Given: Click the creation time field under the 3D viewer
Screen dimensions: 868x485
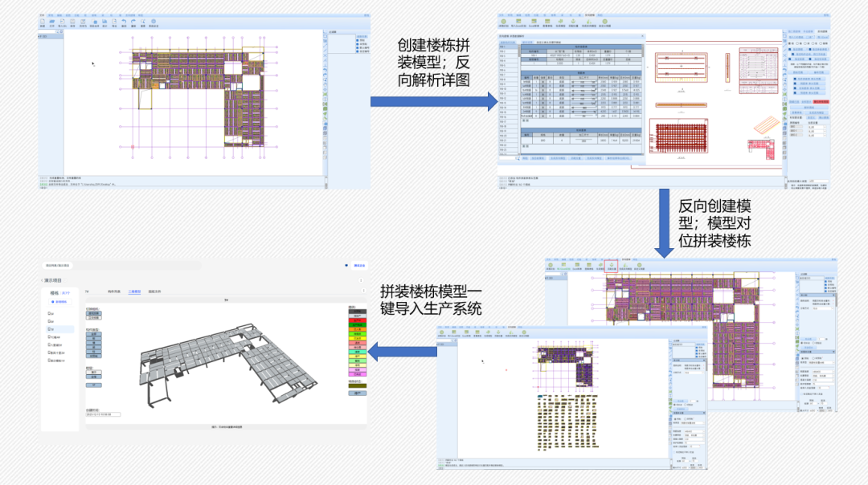Looking at the screenshot, I should [x=103, y=414].
